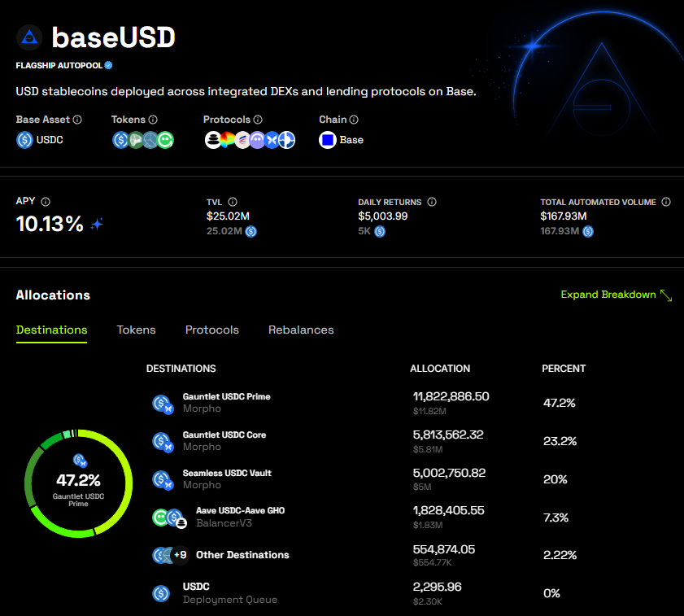684x616 pixels.
Task: Click the USDC base asset coin icon
Action: (x=24, y=140)
